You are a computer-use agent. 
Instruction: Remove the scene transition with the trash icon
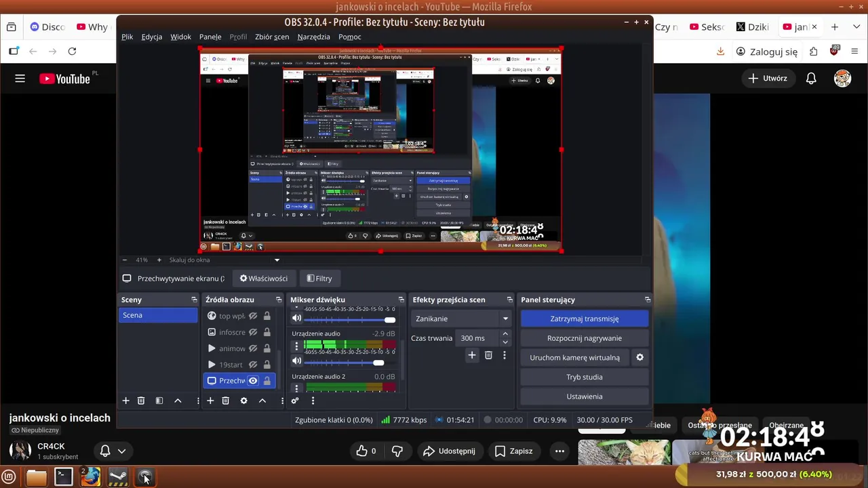click(x=488, y=355)
